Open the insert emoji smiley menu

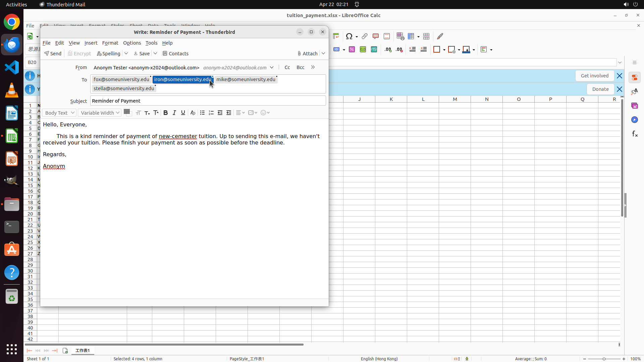[265, 113]
